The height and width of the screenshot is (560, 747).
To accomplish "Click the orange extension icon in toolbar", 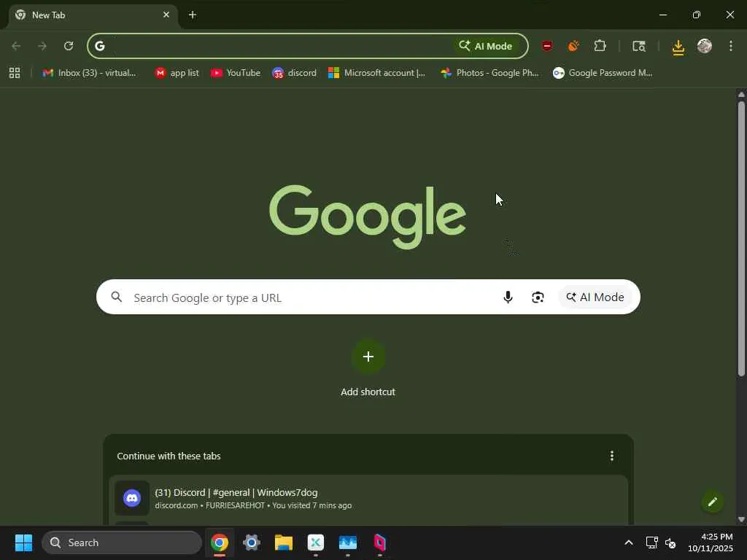I will coord(573,46).
